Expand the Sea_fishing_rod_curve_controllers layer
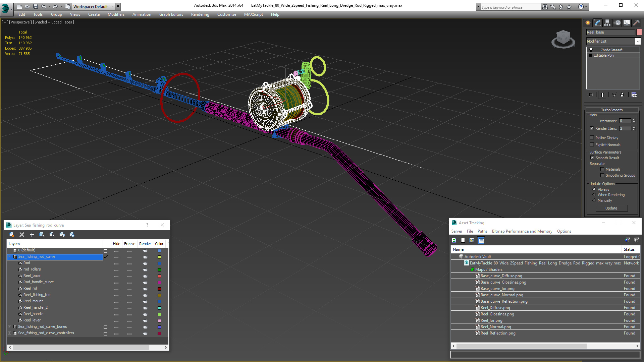Viewport: 644px width, 362px height. click(10, 333)
